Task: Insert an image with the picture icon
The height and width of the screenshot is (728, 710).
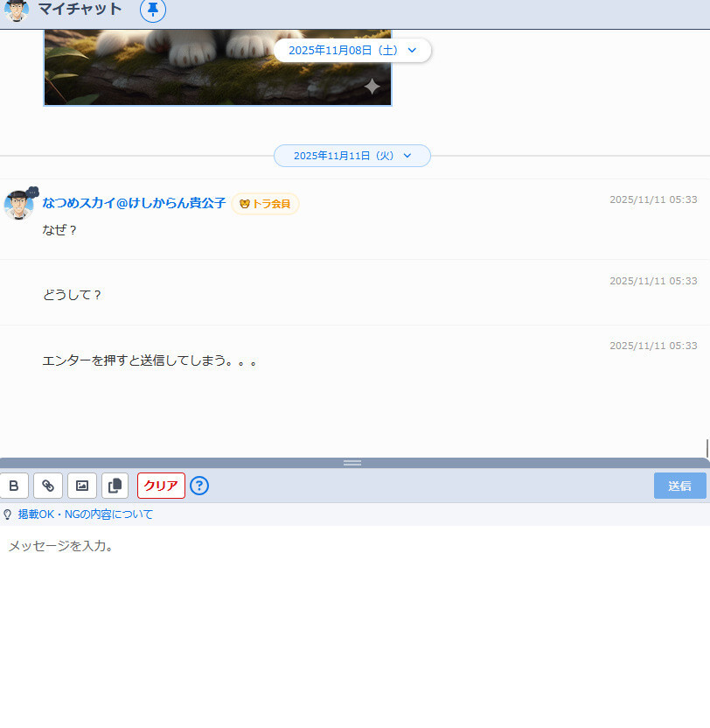Action: 81,486
